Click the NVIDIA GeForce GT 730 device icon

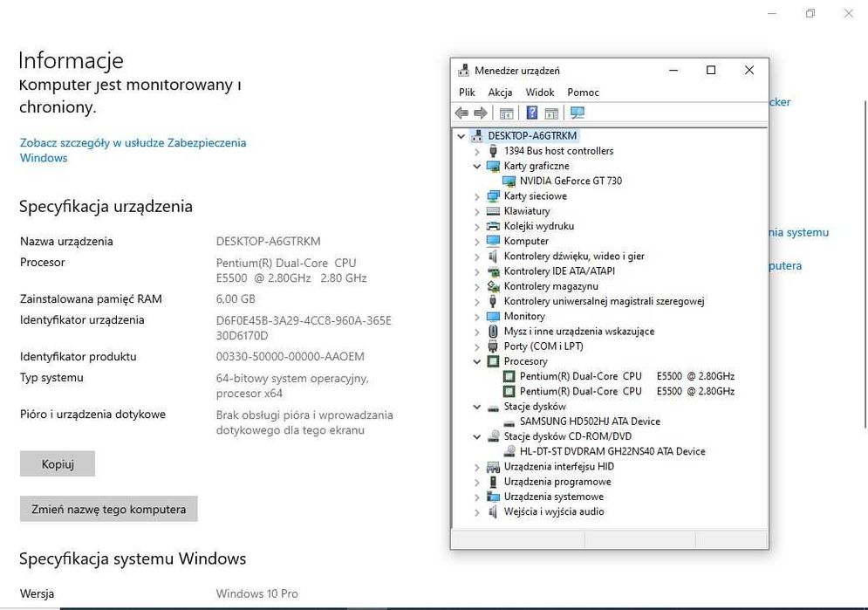(509, 181)
